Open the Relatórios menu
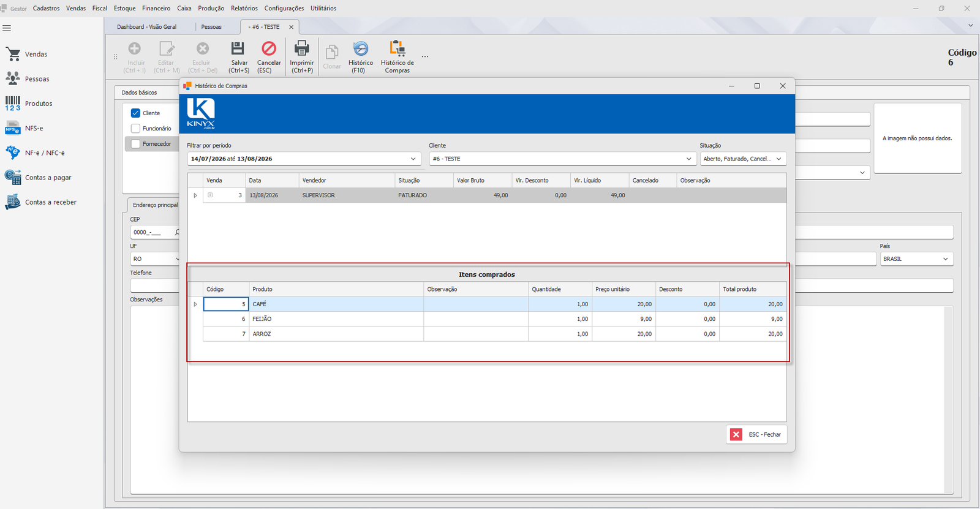The height and width of the screenshot is (509, 980). pyautogui.click(x=244, y=9)
